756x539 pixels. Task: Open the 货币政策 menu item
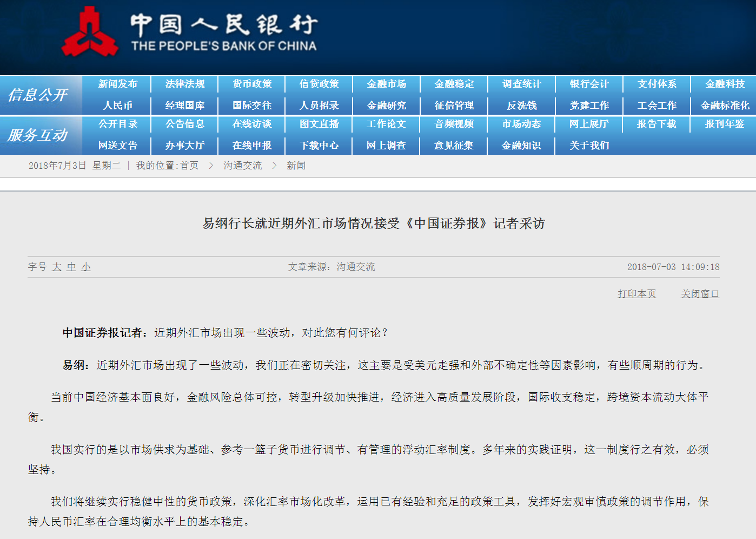252,84
